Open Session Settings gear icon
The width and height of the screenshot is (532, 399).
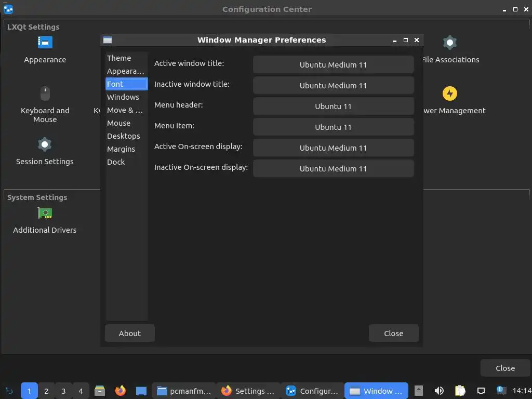point(45,145)
